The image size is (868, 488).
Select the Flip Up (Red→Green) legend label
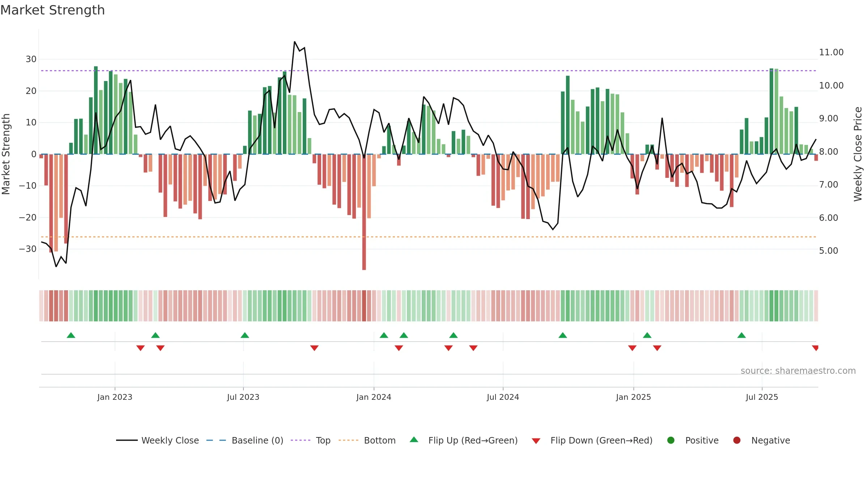[473, 440]
